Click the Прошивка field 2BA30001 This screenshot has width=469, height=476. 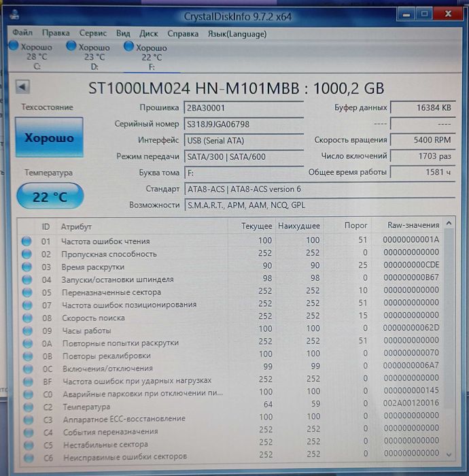pyautogui.click(x=243, y=108)
